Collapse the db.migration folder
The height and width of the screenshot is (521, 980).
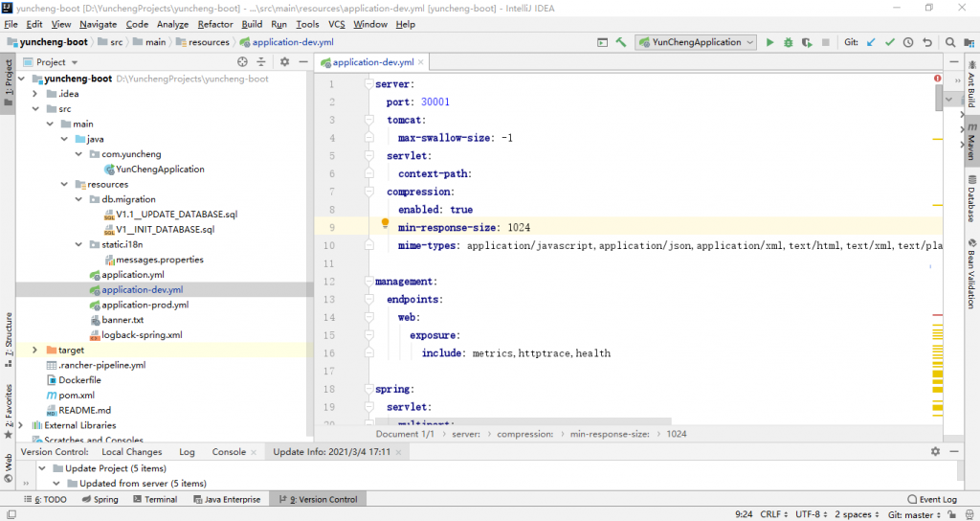[78, 199]
